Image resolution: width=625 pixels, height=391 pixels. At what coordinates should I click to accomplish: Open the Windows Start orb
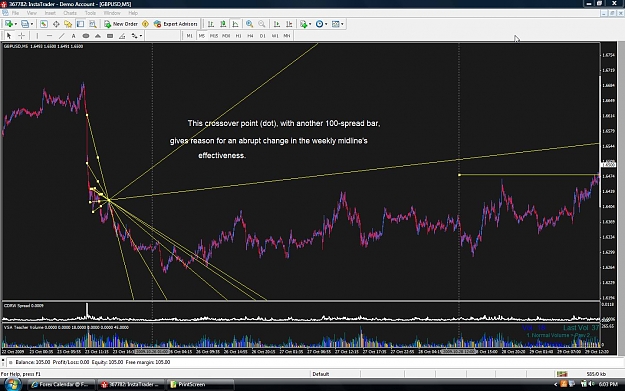12,385
